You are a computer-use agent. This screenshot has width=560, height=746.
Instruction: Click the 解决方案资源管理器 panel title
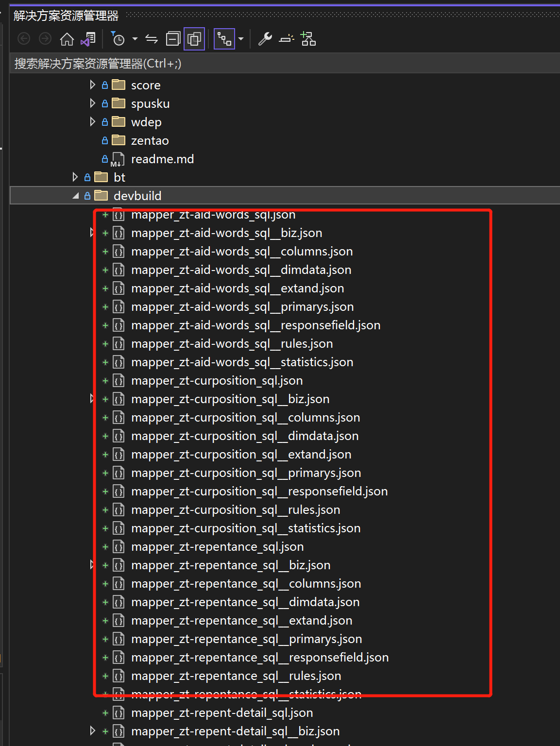(x=66, y=16)
